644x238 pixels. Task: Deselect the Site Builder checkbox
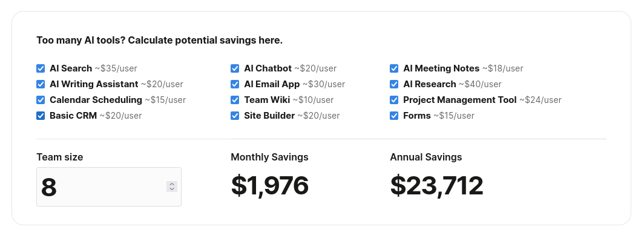[234, 116]
